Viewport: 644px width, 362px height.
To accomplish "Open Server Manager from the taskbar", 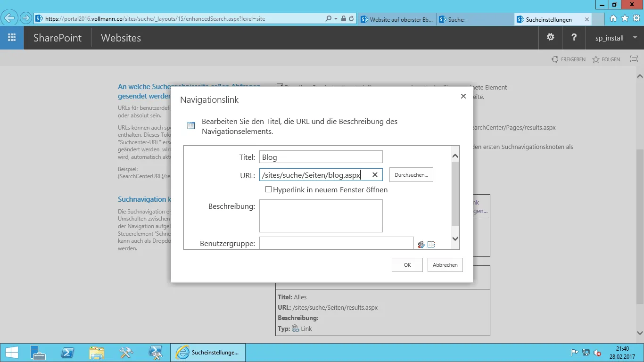I will (38, 352).
